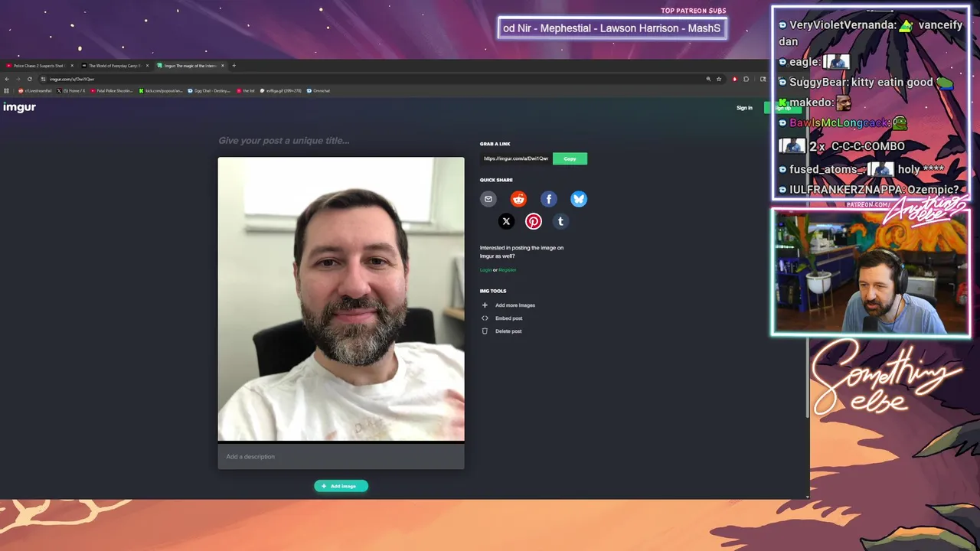Open the red extension icon
Viewport: 980px width, 551px height.
(x=734, y=79)
